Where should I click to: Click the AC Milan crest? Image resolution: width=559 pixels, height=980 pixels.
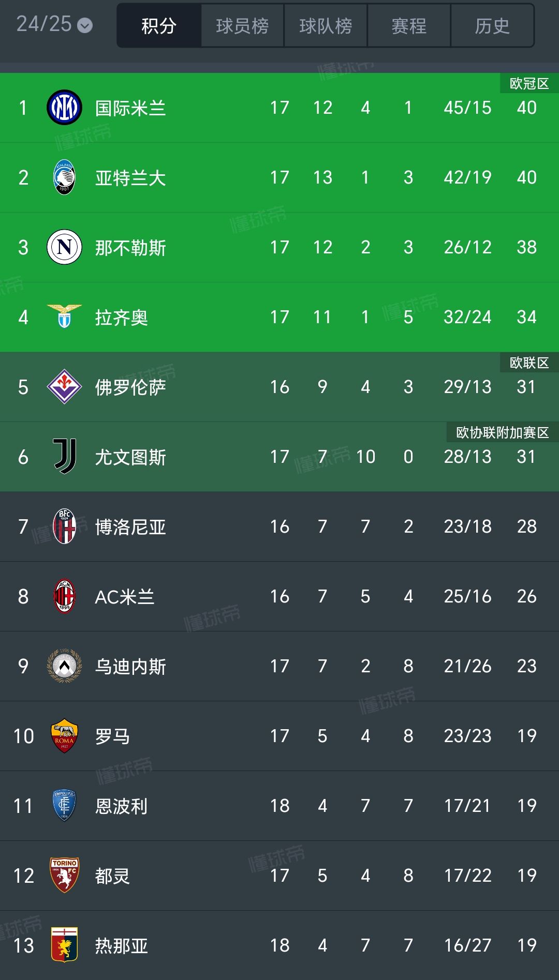(64, 596)
